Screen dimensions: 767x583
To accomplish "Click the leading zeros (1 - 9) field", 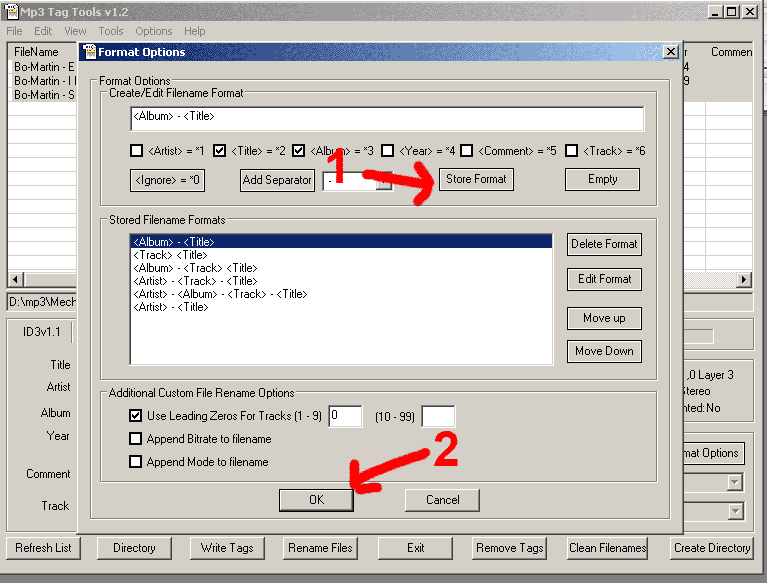I will (345, 416).
